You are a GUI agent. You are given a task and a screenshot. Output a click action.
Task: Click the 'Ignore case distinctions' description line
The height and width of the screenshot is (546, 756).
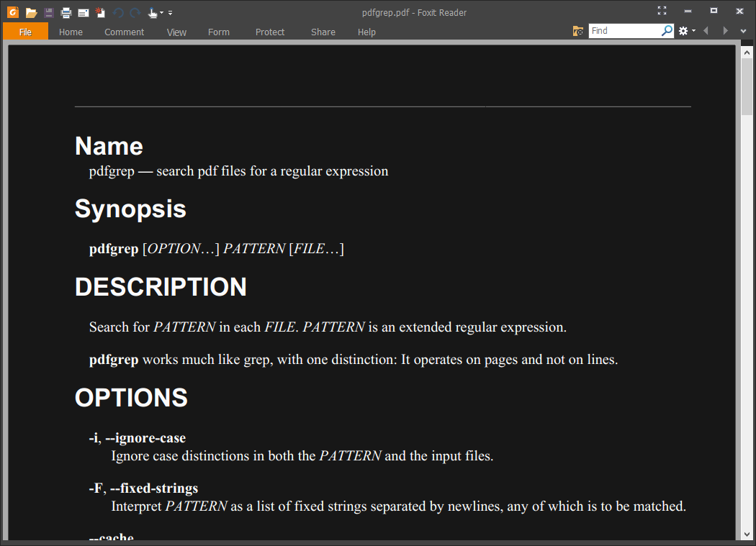point(302,456)
